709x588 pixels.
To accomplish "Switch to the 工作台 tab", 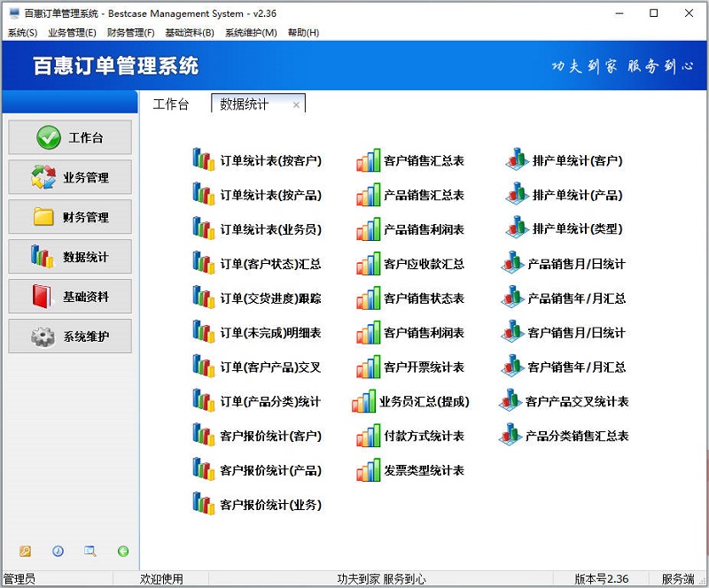I will pos(171,102).
